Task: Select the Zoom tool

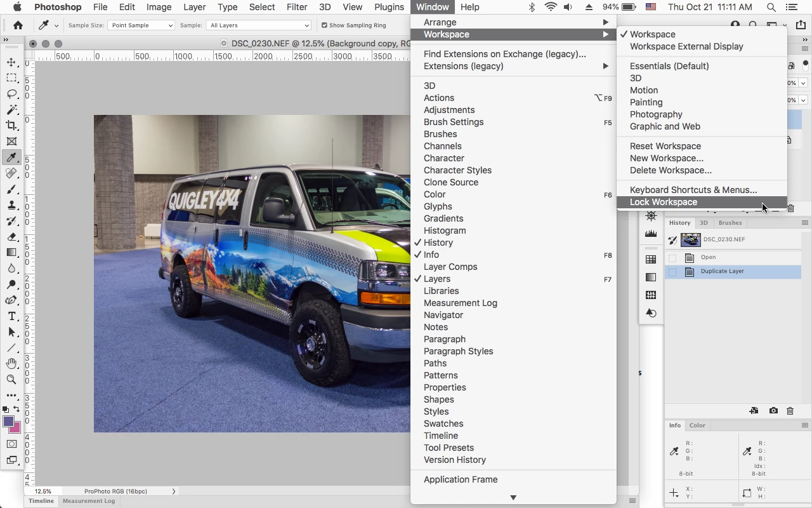Action: pos(11,380)
